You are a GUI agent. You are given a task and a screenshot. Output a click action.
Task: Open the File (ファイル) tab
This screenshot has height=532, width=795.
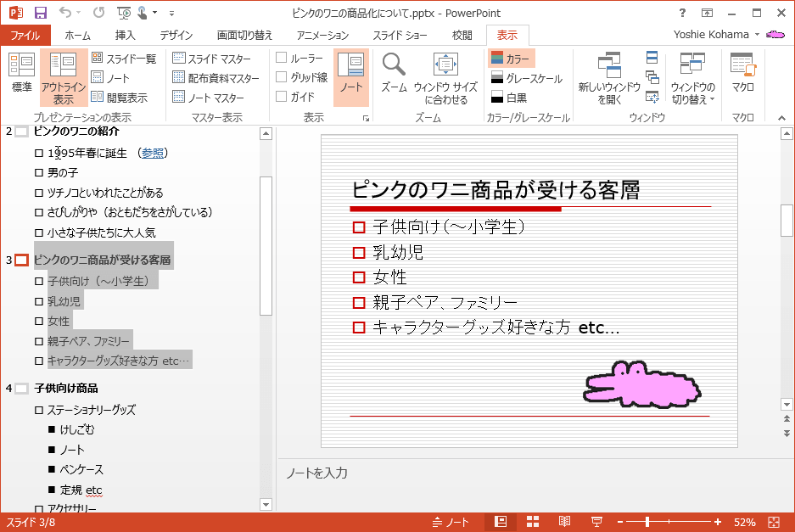pos(25,35)
